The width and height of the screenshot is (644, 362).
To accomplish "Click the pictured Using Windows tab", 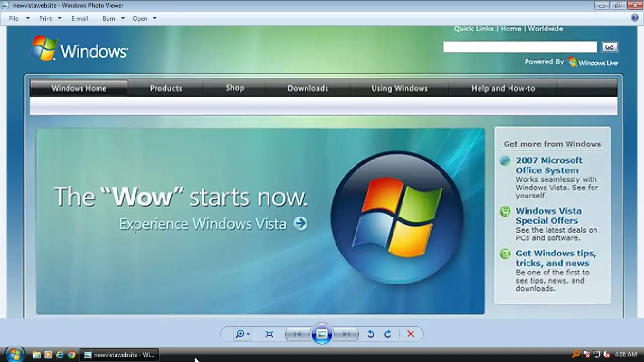I will tap(399, 88).
